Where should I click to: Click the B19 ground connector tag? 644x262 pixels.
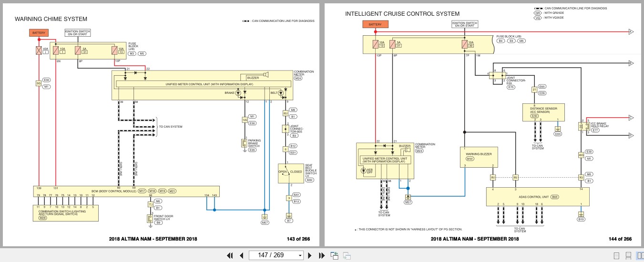[581, 219]
